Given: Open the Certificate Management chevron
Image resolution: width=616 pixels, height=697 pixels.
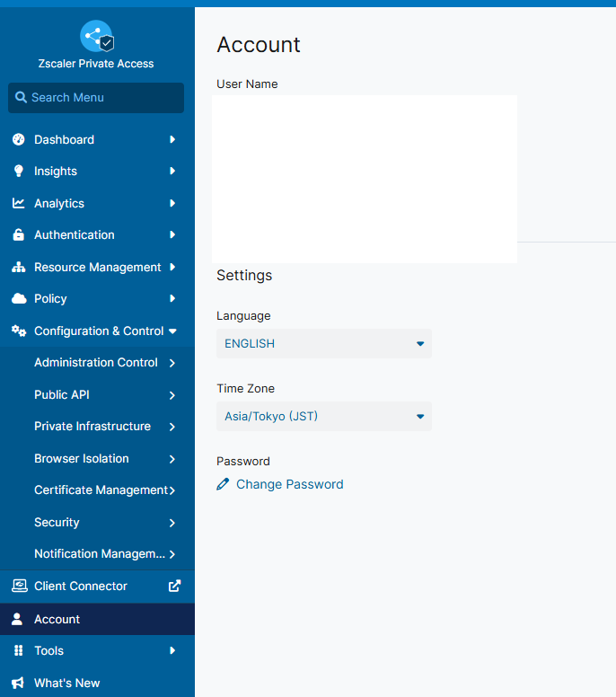Looking at the screenshot, I should 172,490.
